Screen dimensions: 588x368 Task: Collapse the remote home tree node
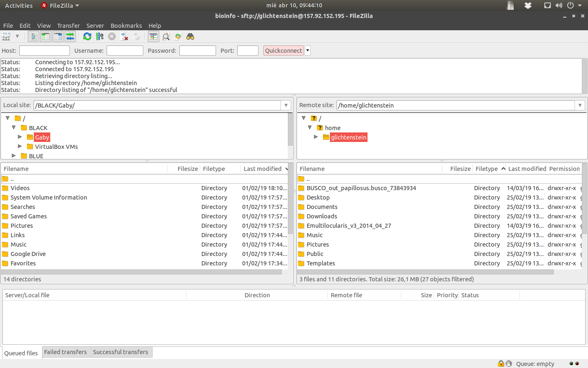310,128
